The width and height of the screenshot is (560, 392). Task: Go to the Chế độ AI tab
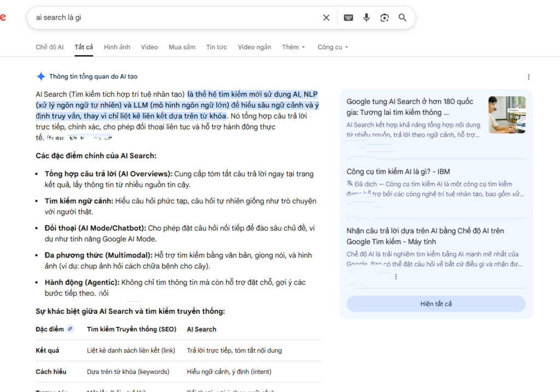point(50,47)
